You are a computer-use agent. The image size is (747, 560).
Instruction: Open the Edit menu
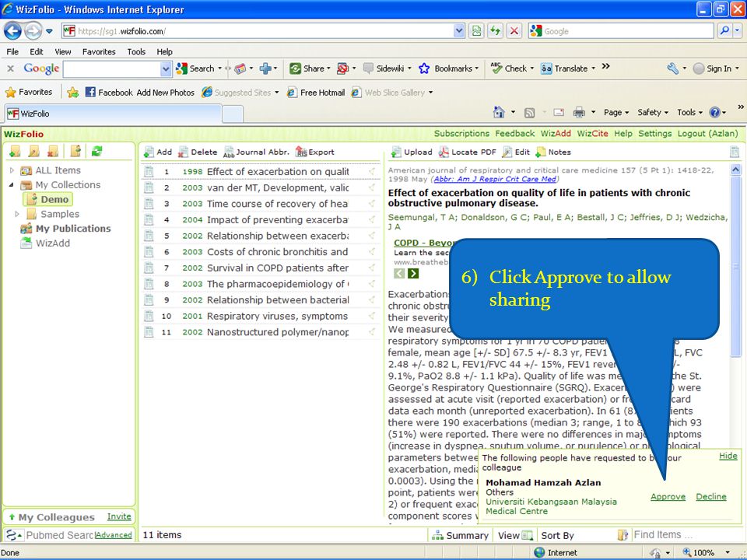pyautogui.click(x=37, y=51)
